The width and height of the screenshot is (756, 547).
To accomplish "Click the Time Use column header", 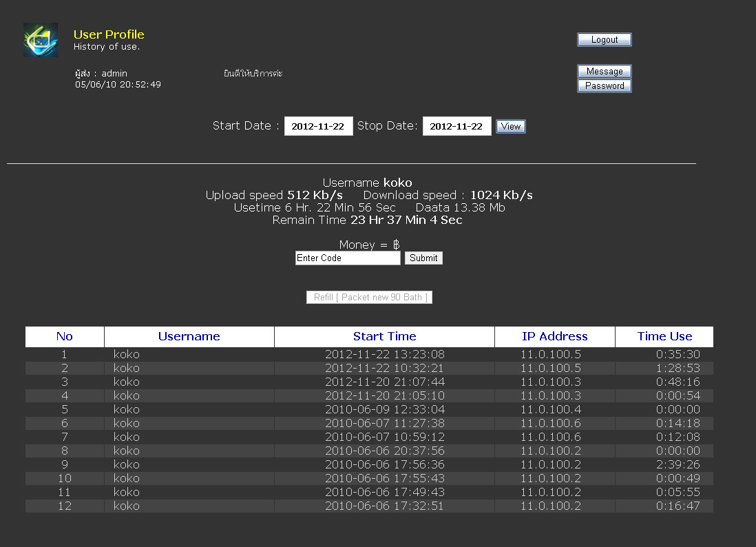I will click(x=664, y=337).
